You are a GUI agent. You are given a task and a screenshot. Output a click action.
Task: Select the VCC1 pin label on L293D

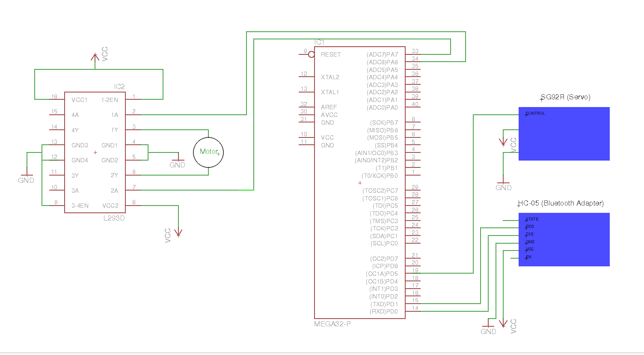click(x=80, y=100)
